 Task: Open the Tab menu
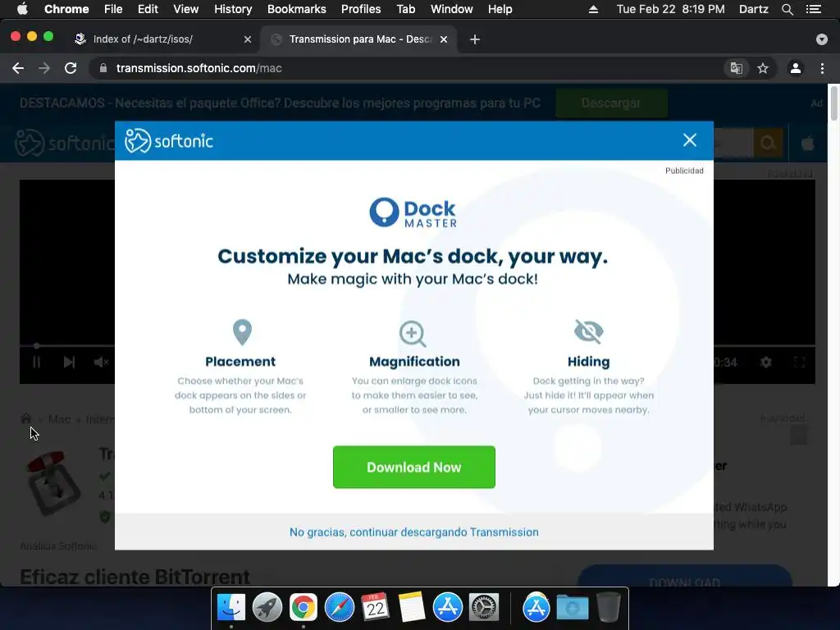click(406, 9)
